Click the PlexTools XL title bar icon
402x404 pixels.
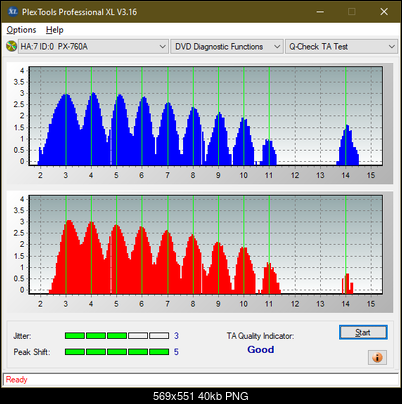(13, 12)
